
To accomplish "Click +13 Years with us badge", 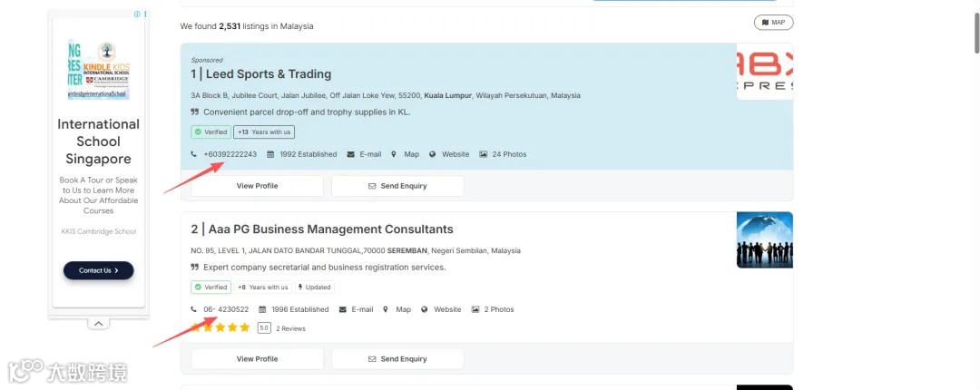I will pos(264,132).
